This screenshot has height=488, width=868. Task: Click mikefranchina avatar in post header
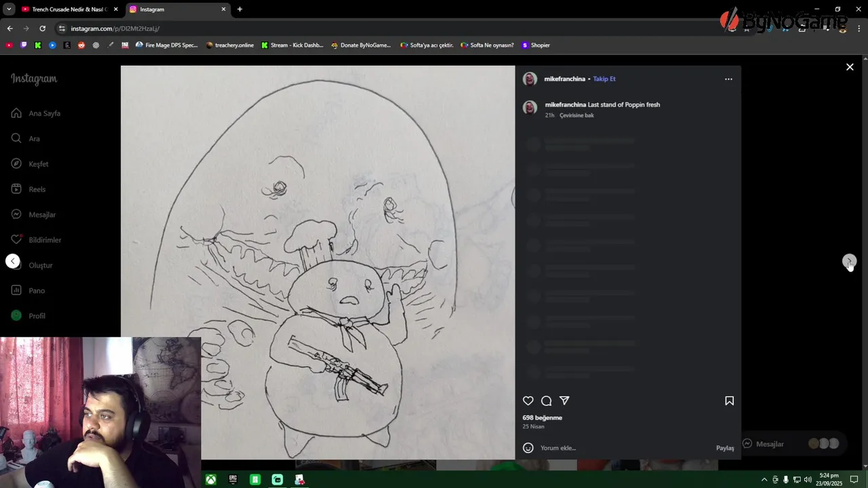(530, 79)
